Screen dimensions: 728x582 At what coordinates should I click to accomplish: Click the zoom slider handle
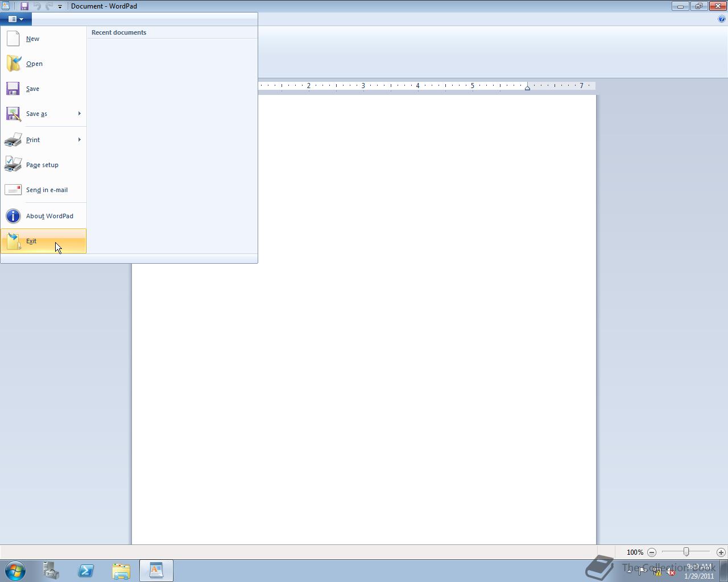(x=686, y=552)
